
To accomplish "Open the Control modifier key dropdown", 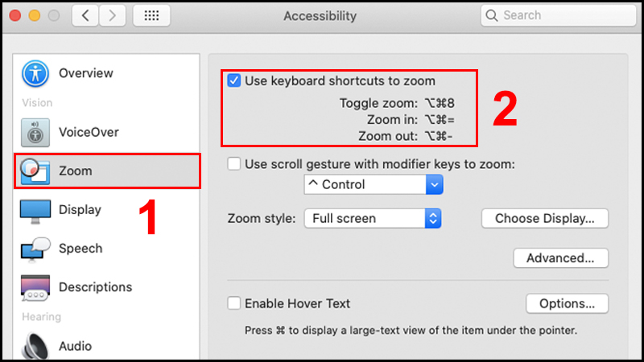I will tap(374, 185).
